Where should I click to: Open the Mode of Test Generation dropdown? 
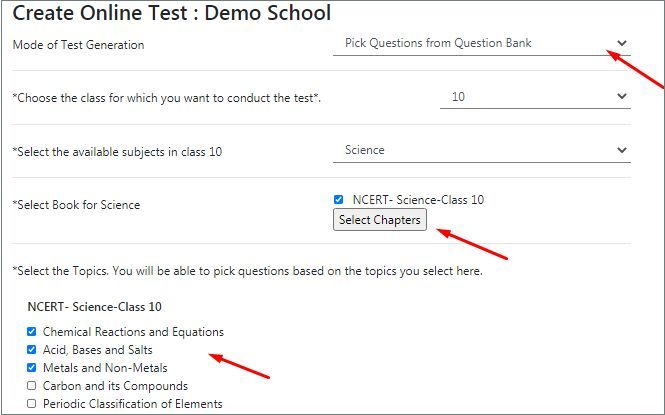point(482,43)
